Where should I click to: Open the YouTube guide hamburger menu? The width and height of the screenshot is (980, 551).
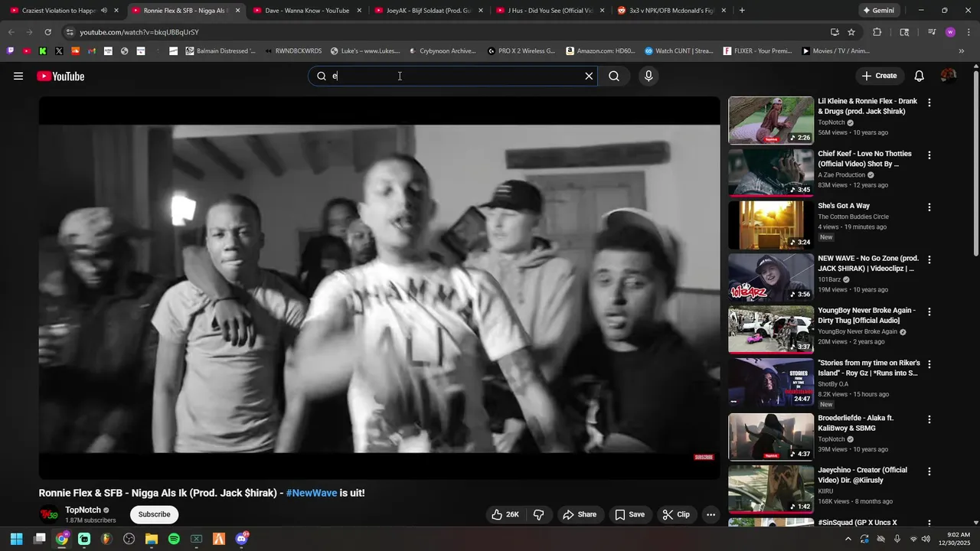coord(18,76)
